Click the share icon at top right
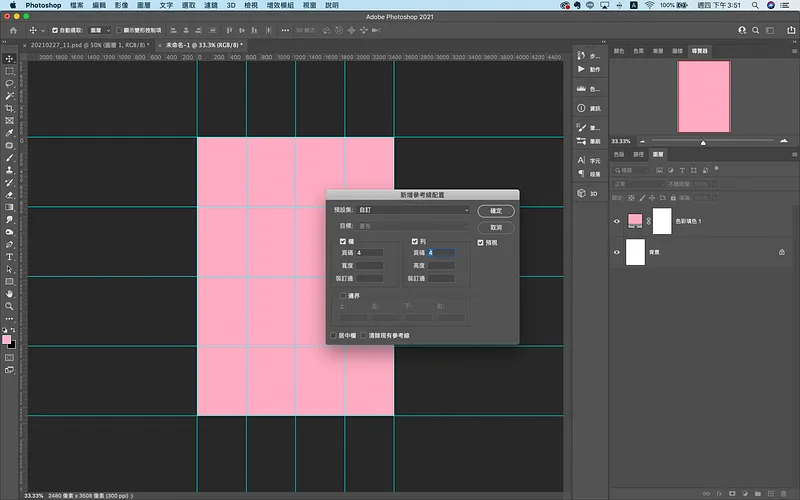Viewport: 800px width, 500px height. pos(791,31)
